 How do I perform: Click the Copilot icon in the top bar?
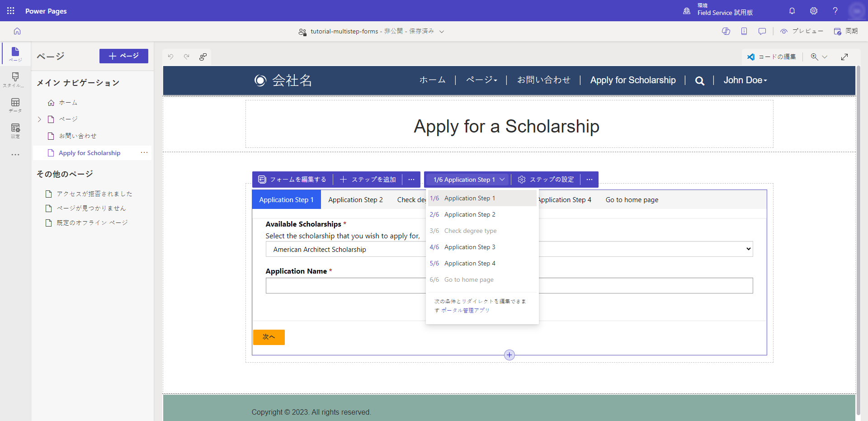coord(726,31)
